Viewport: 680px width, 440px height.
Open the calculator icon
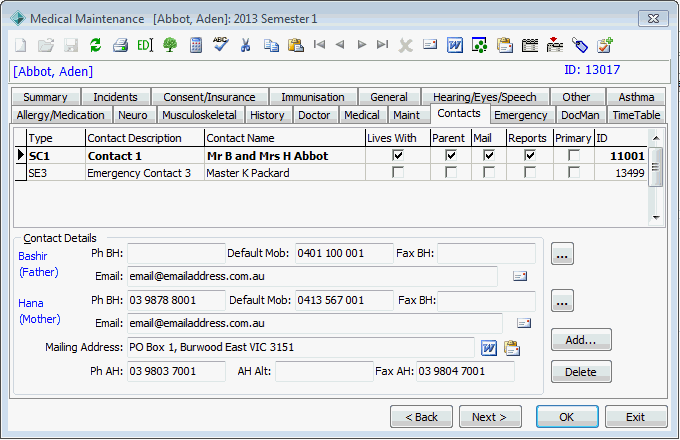click(x=196, y=45)
